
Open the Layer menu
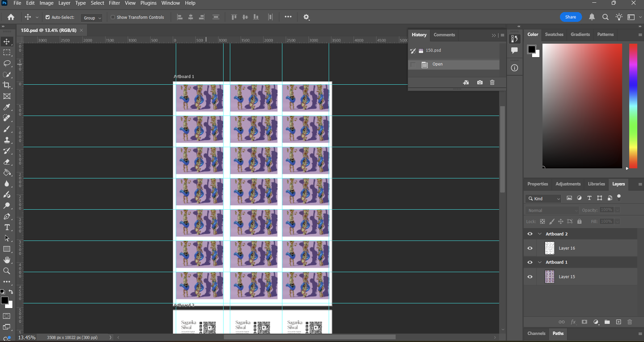click(x=64, y=3)
